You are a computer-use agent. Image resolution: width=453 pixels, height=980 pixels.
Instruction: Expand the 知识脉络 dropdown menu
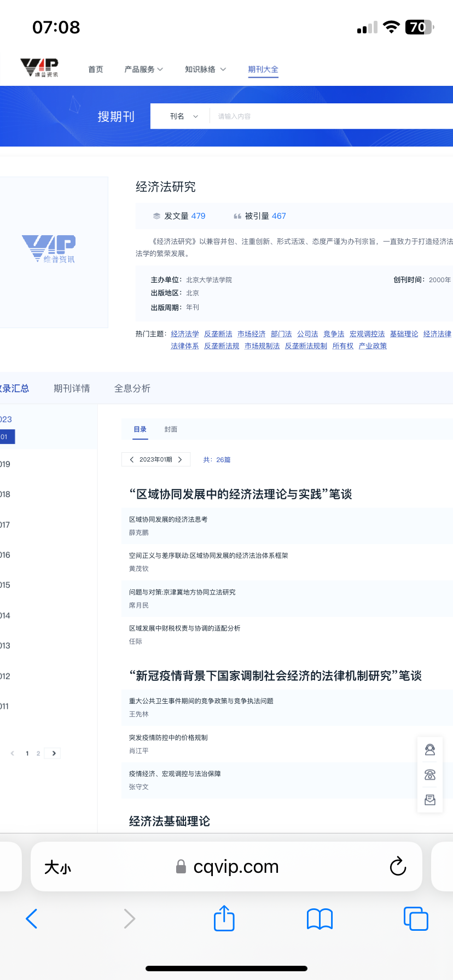(x=205, y=69)
